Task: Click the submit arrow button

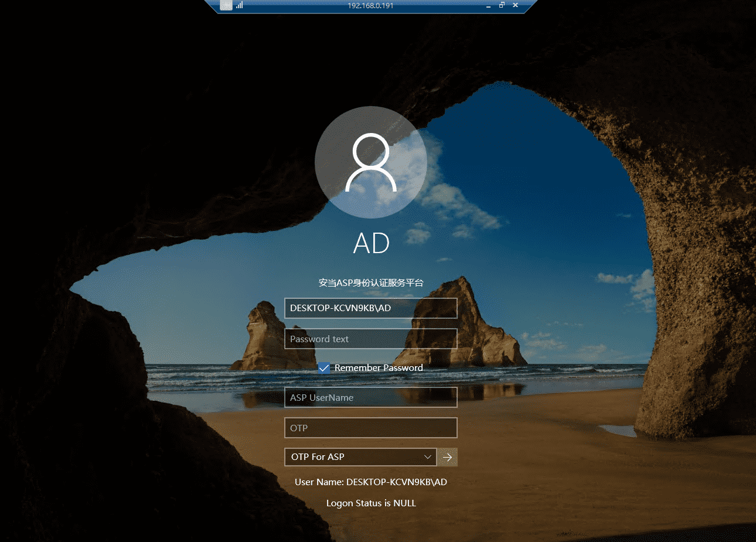Action: [x=448, y=457]
